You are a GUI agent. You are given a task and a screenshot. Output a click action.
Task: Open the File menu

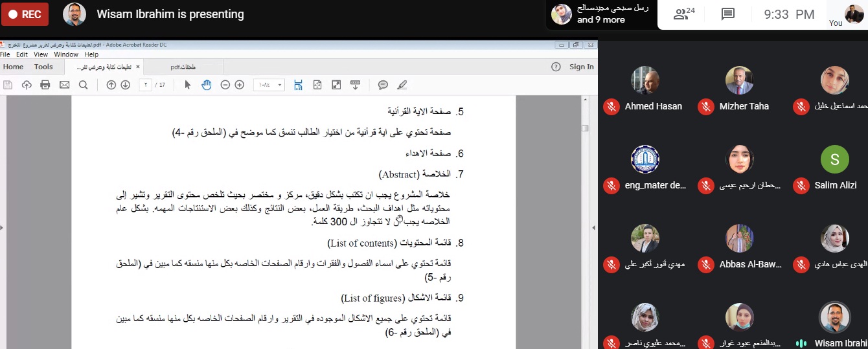5,54
